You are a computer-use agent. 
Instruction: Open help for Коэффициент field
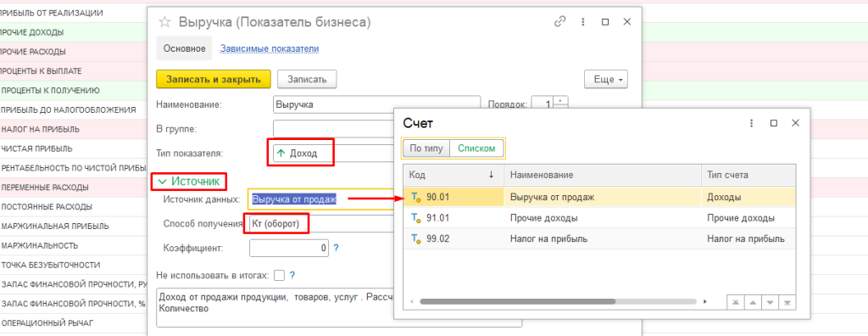336,248
